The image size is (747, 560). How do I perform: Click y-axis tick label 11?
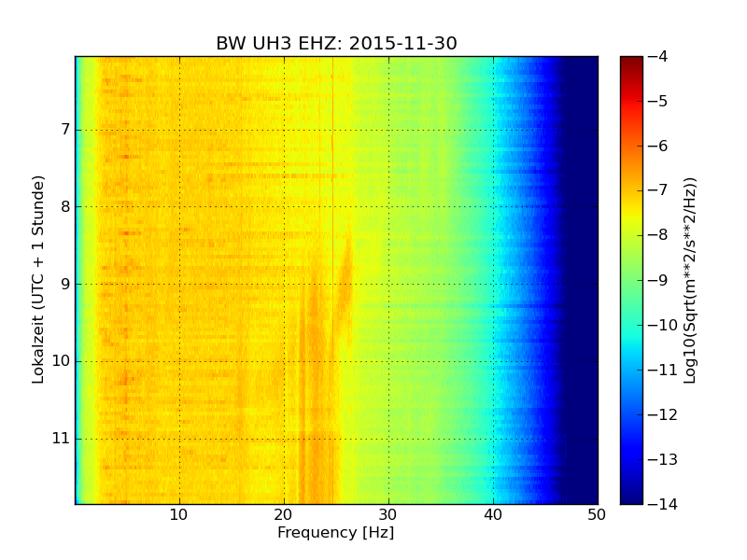61,438
